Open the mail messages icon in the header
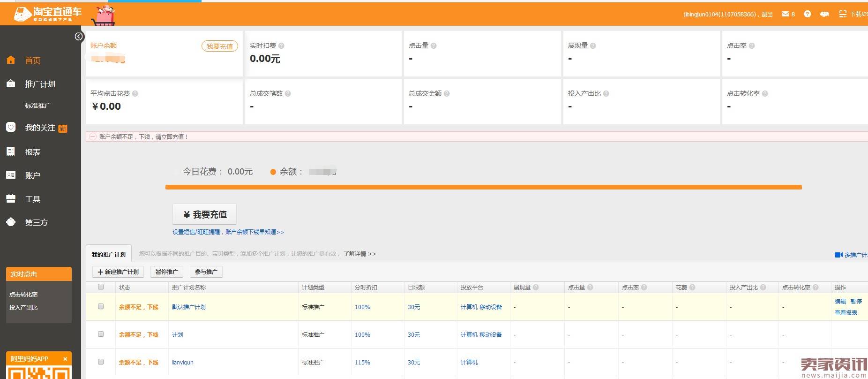 (x=786, y=14)
